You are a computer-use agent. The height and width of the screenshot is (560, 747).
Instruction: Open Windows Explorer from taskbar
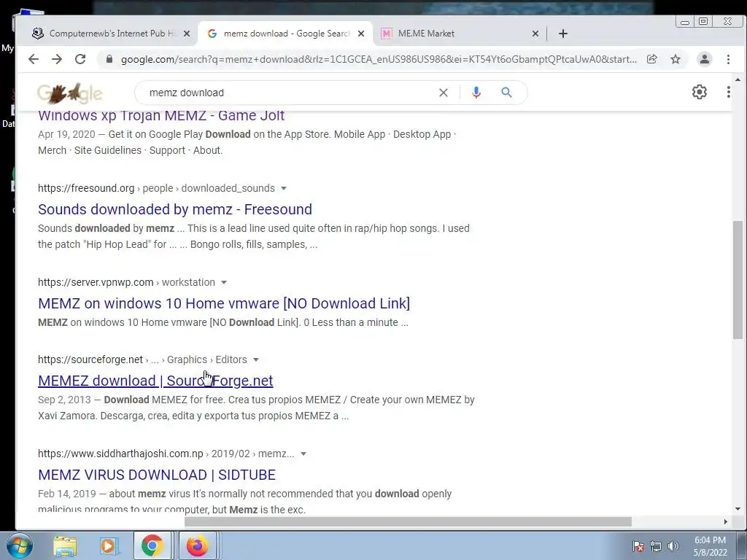click(65, 545)
